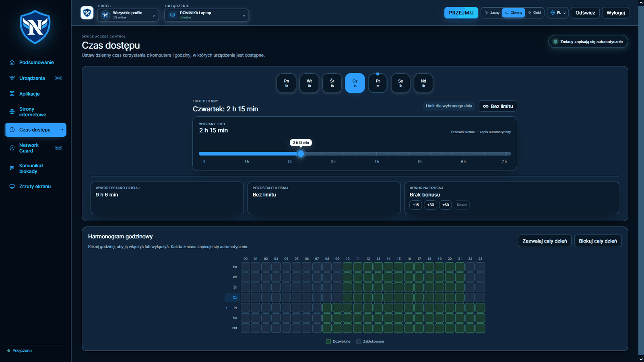The image size is (644, 362).
Task: Click the Czas dostępu clock icon
Action: tap(12, 130)
